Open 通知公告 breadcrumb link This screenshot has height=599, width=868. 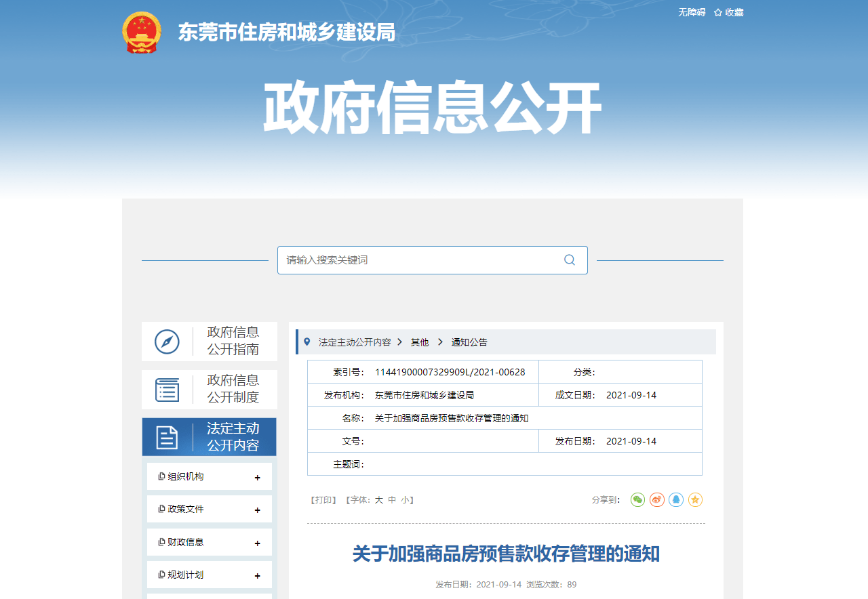click(469, 342)
